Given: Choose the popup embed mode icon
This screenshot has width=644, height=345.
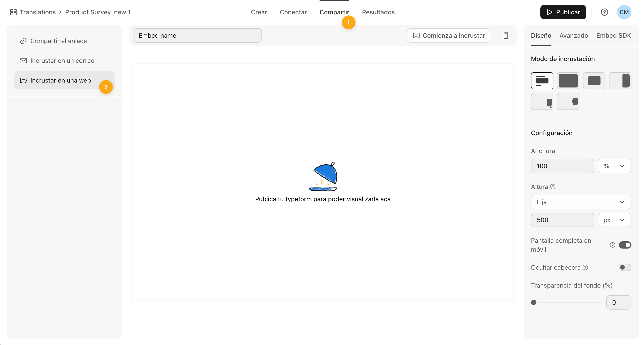Looking at the screenshot, I should [x=594, y=81].
